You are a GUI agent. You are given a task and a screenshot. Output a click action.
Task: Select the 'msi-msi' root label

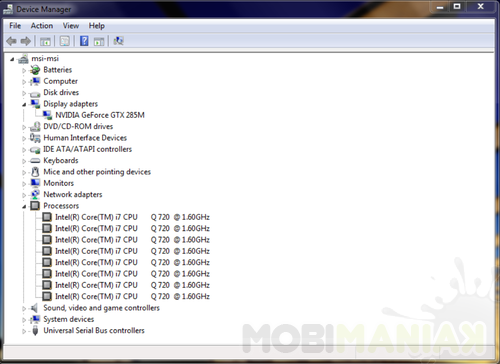pyautogui.click(x=45, y=59)
